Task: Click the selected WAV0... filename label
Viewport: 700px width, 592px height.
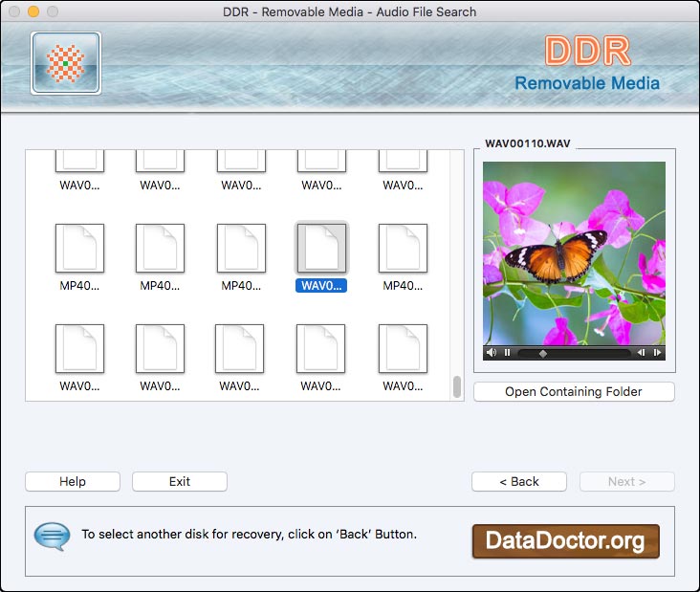Action: click(x=321, y=286)
